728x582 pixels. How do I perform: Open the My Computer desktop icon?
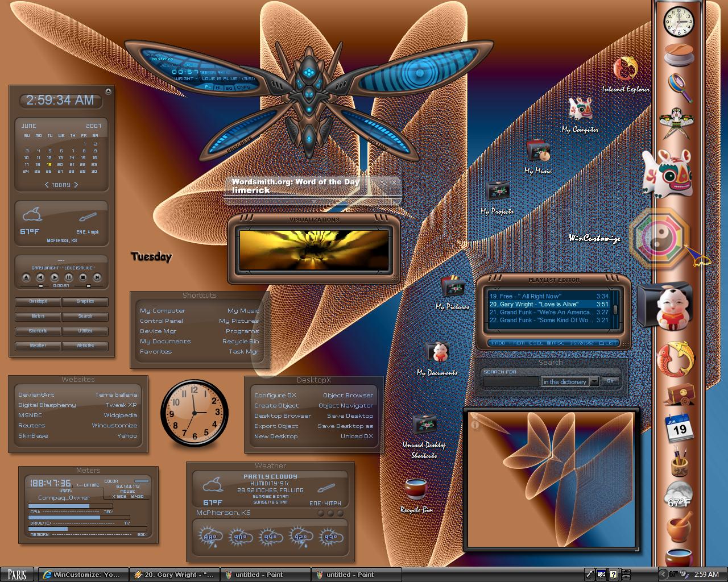tap(580, 109)
